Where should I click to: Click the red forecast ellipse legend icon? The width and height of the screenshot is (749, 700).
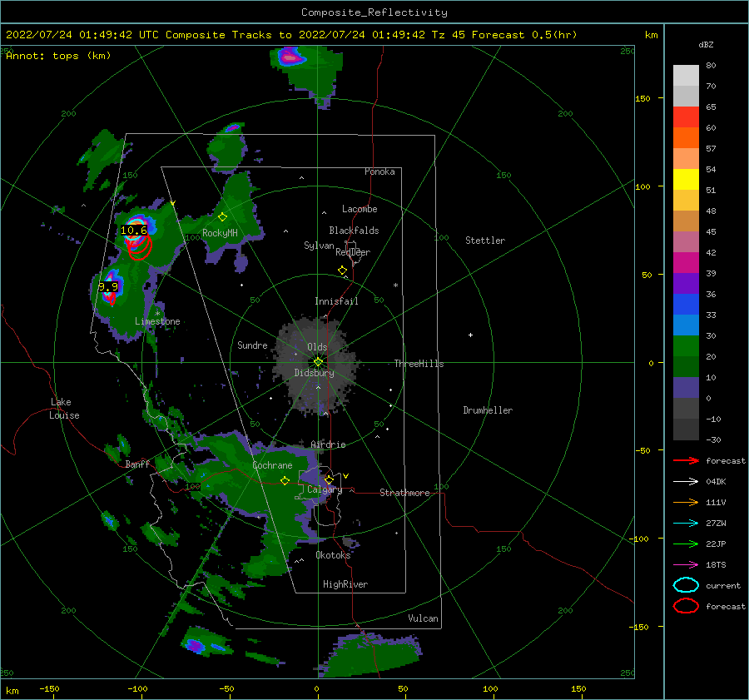click(686, 606)
